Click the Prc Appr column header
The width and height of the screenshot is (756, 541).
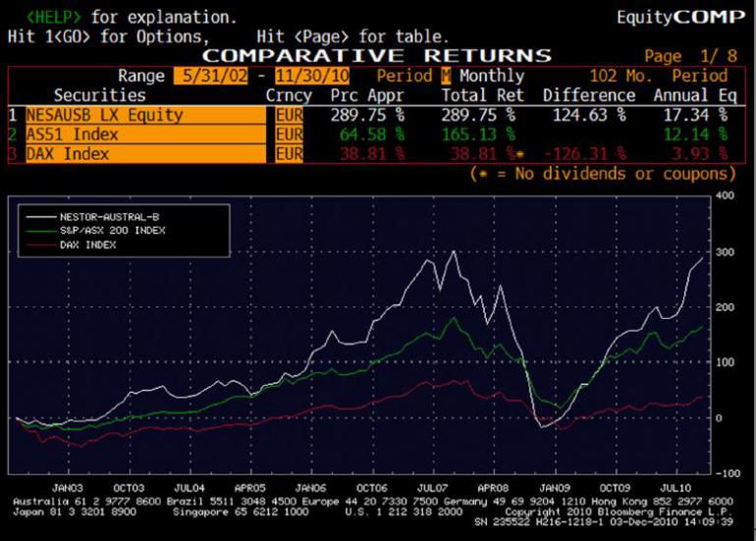[367, 95]
